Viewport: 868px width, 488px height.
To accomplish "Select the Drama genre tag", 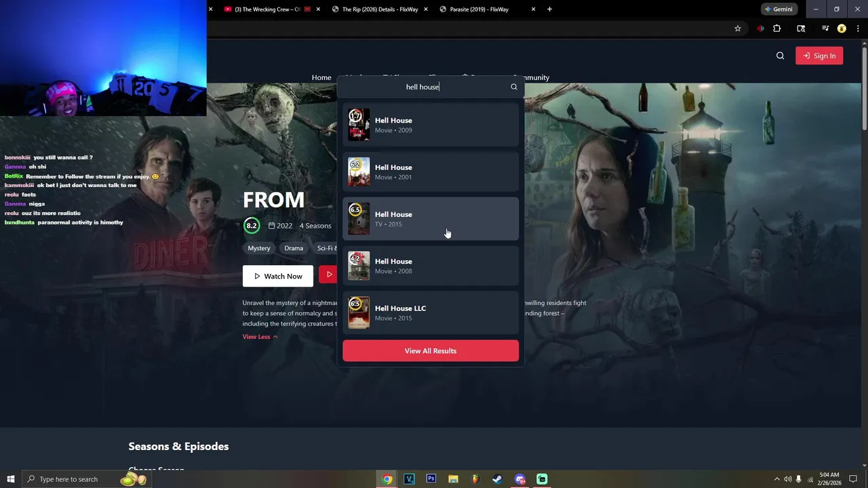I will tap(294, 248).
